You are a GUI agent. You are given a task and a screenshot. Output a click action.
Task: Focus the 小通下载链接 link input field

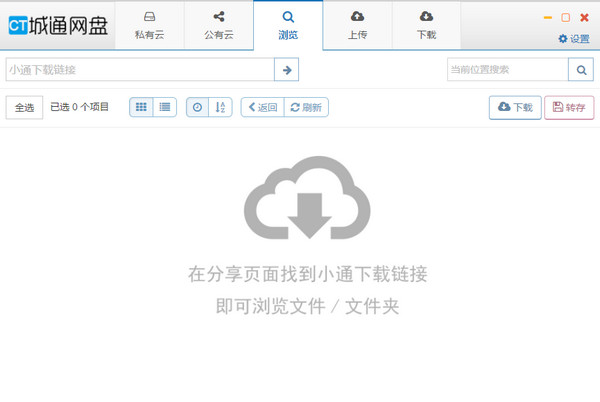(x=138, y=70)
